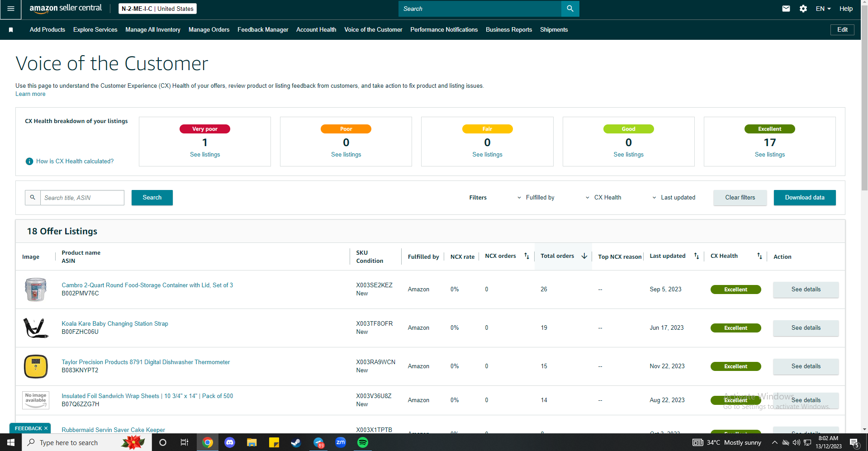Open the Learn more link
The height and width of the screenshot is (451, 868).
tap(30, 94)
